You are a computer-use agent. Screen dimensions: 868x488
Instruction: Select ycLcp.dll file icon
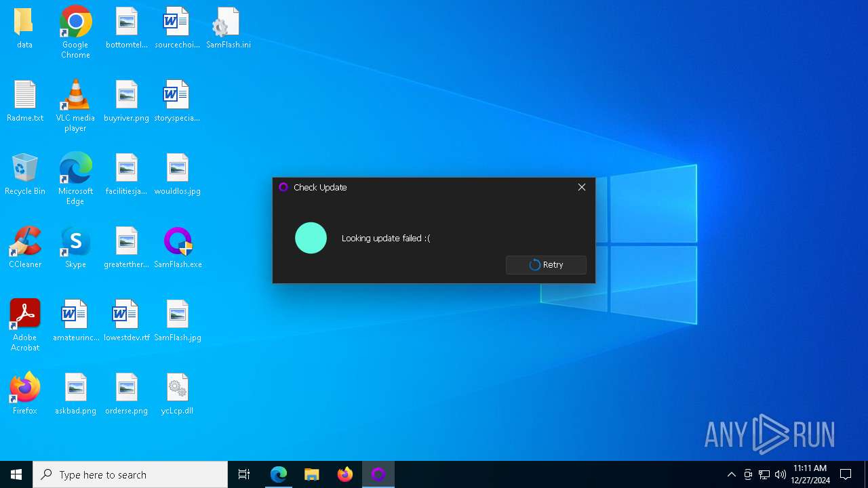click(178, 394)
